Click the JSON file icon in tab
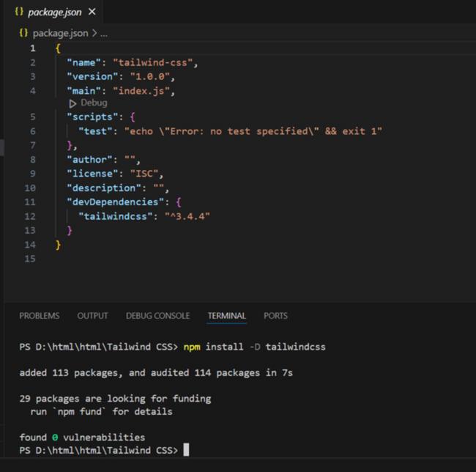Screen dimensions: 476x472 click(19, 12)
